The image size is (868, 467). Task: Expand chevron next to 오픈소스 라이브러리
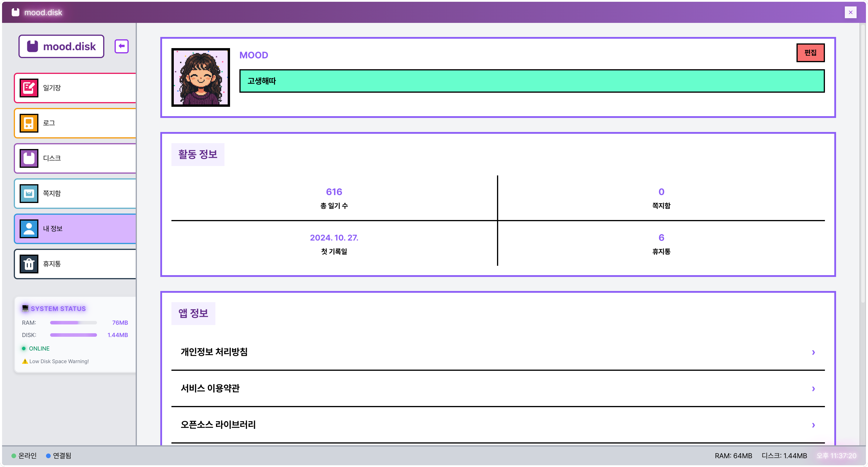coord(813,425)
